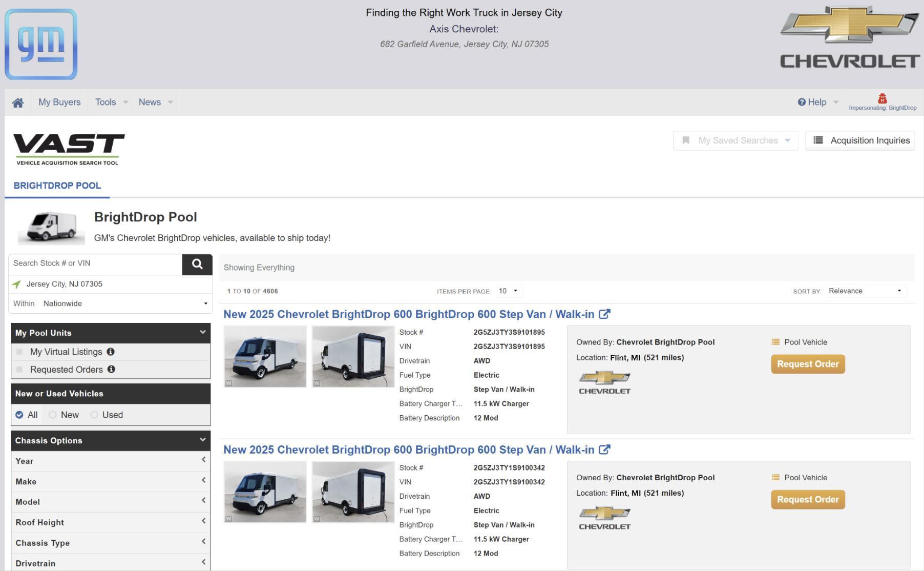The width and height of the screenshot is (924, 571).
Task: Select the Used vehicles radio button
Action: point(94,415)
